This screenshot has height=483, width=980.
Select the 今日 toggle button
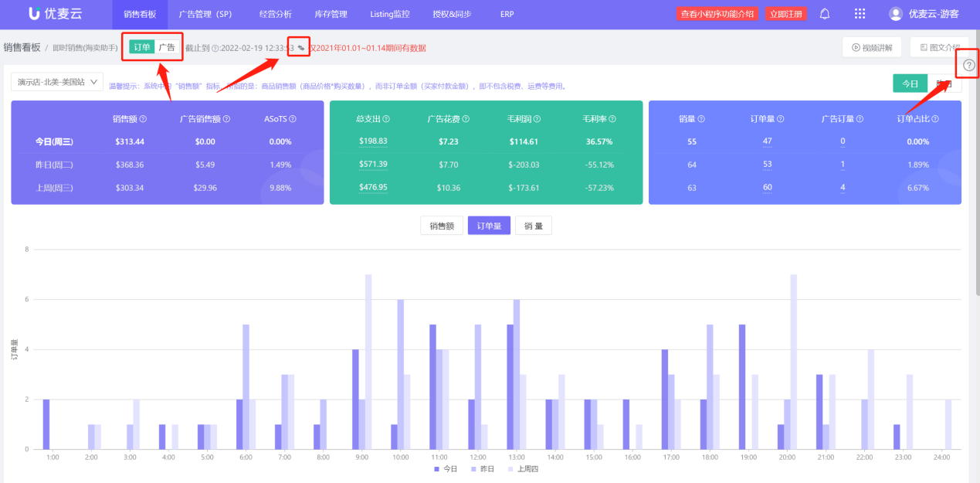tap(910, 83)
